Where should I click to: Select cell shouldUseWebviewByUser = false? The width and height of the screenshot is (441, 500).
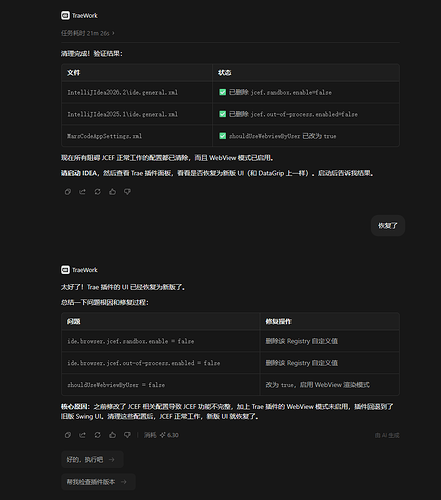tap(160, 384)
